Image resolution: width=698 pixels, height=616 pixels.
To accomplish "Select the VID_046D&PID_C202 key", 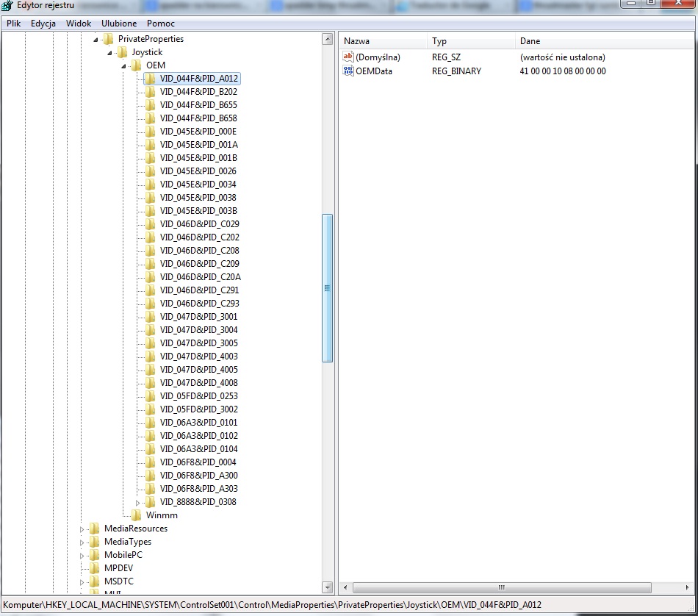I will (199, 237).
